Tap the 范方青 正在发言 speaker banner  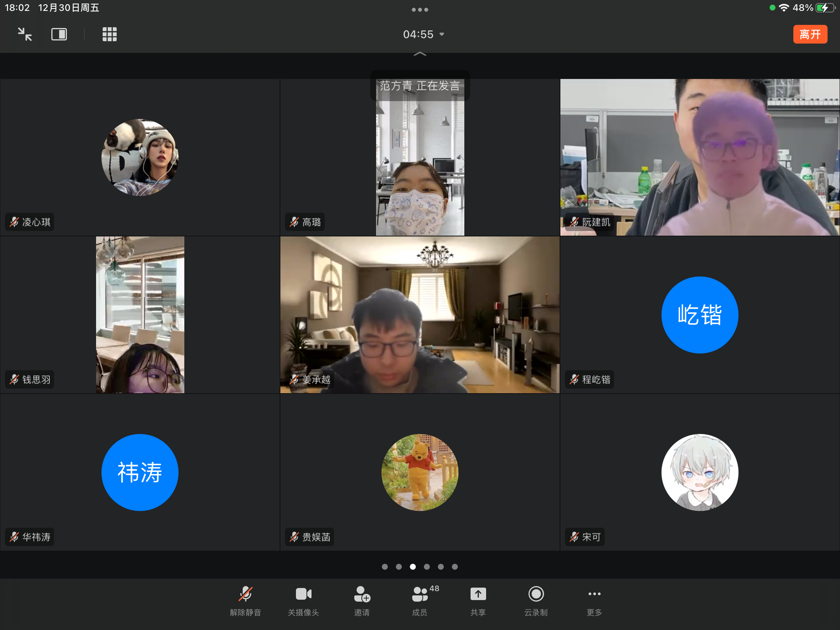(420, 86)
